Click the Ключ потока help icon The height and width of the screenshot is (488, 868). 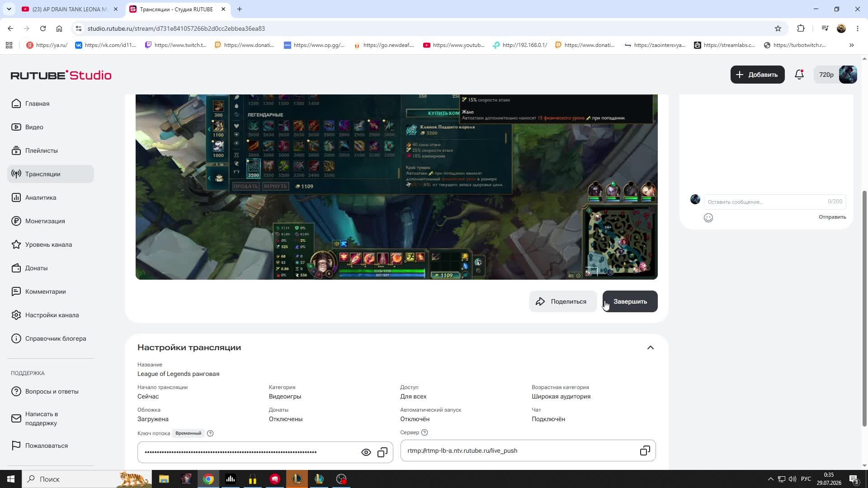[x=210, y=433]
